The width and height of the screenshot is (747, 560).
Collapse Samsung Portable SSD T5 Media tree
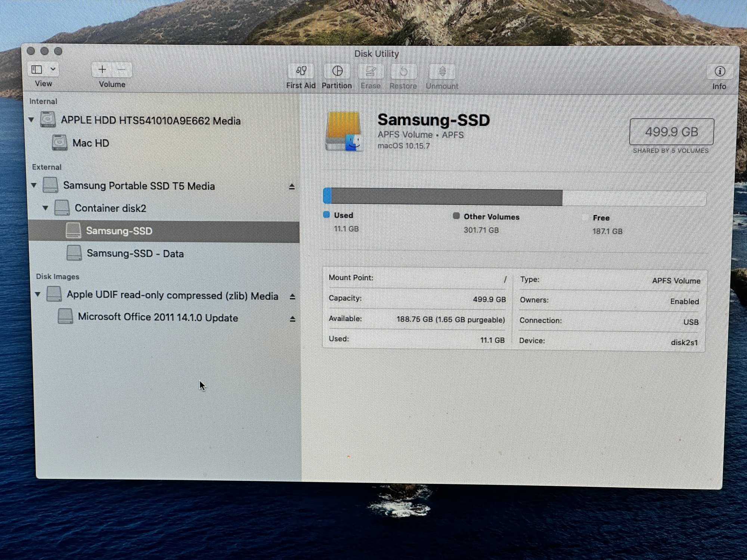pos(34,185)
